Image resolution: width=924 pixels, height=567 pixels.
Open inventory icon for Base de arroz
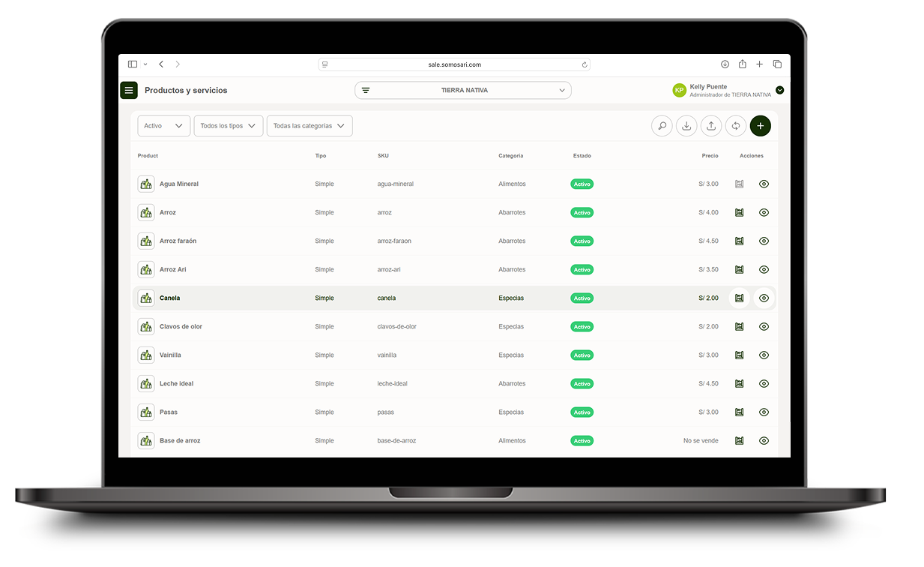(740, 440)
